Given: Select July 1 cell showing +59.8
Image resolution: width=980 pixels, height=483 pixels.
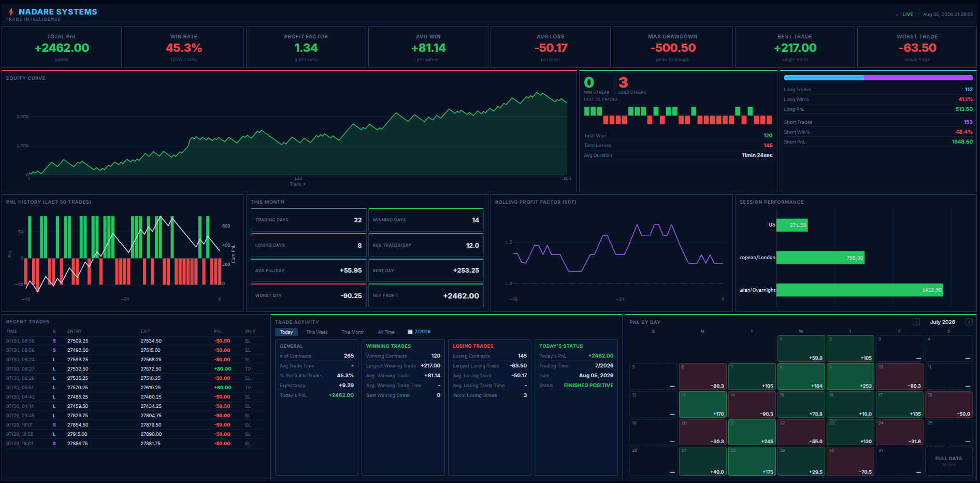Looking at the screenshot, I should (x=801, y=348).
